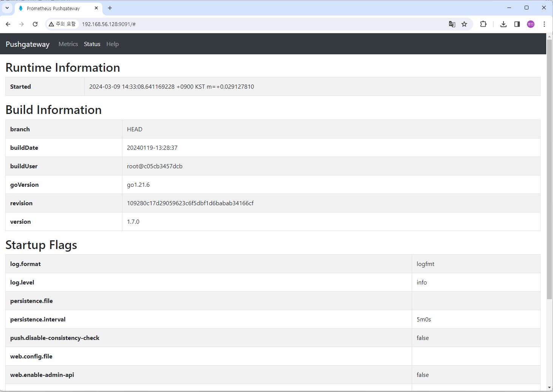Open the Metrics nav item

point(68,44)
